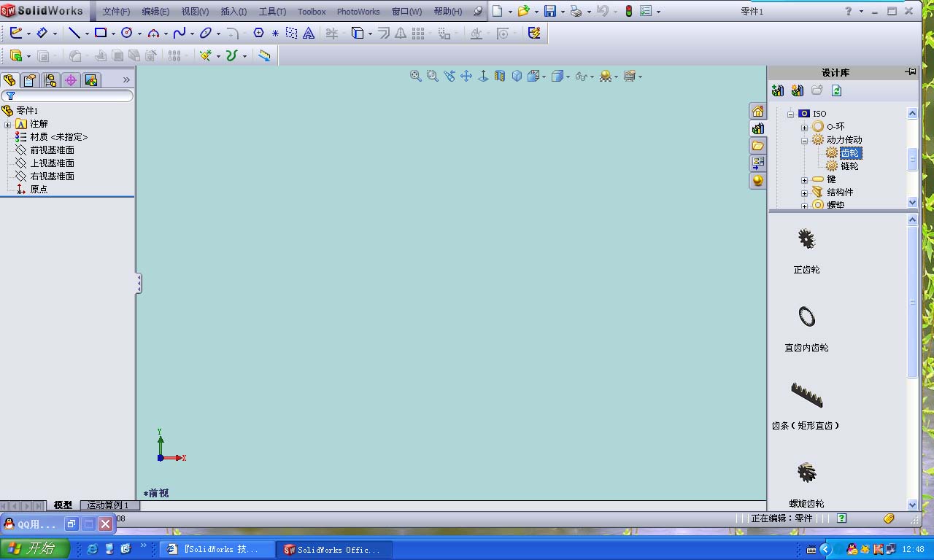Viewport: 934px width, 560px height.
Task: Open the Appearances task pane tab
Action: (758, 181)
